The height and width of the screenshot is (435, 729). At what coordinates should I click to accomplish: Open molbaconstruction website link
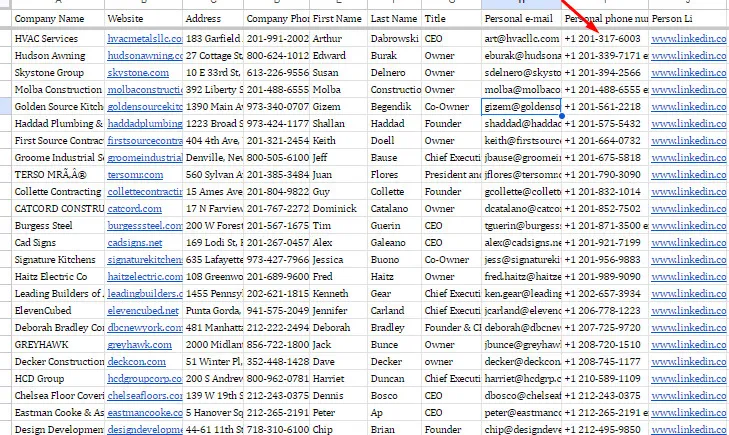point(145,90)
